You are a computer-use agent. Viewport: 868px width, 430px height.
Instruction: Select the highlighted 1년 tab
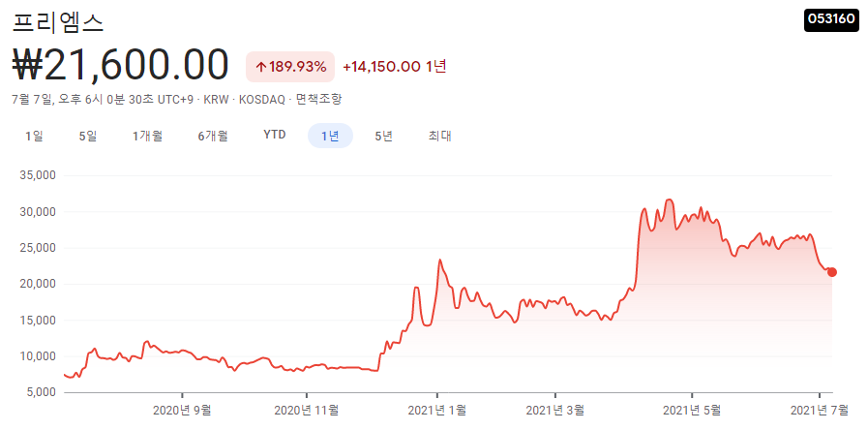[330, 136]
